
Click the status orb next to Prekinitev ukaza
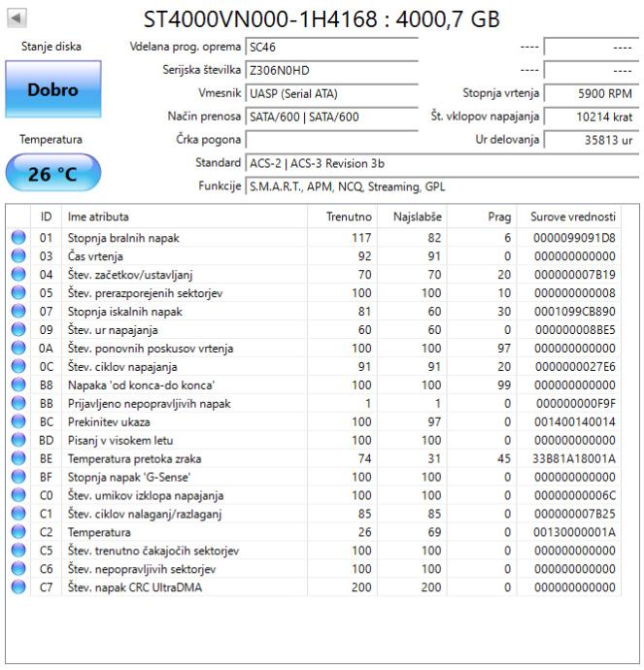click(x=19, y=422)
